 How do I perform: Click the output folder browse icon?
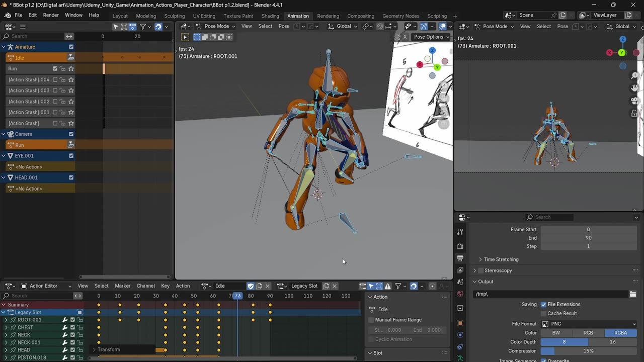click(x=633, y=294)
